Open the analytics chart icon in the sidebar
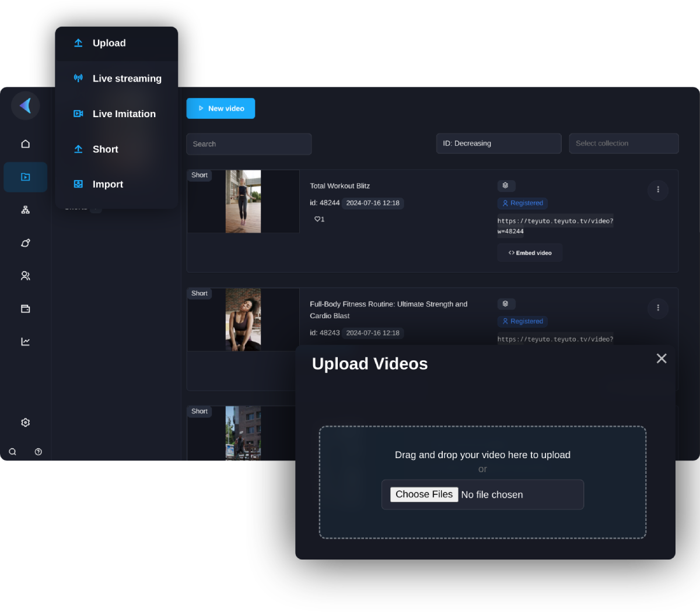The image size is (700, 612). click(x=25, y=342)
